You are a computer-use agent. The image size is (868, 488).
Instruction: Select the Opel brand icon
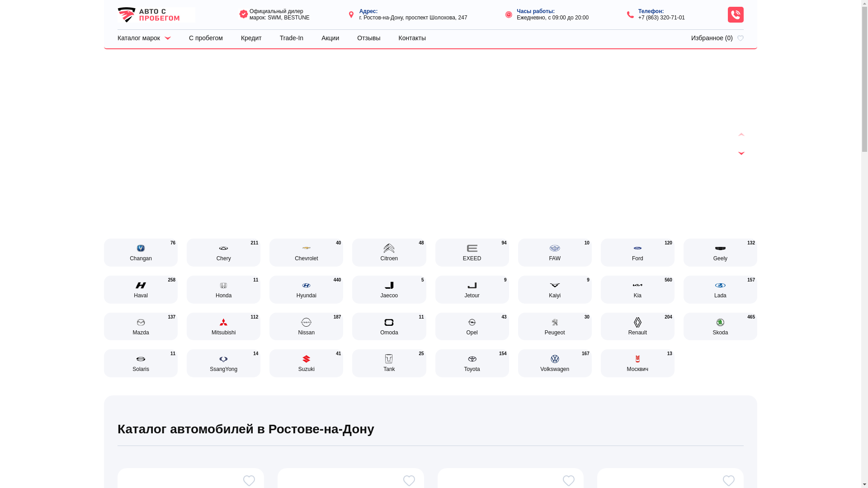472,322
